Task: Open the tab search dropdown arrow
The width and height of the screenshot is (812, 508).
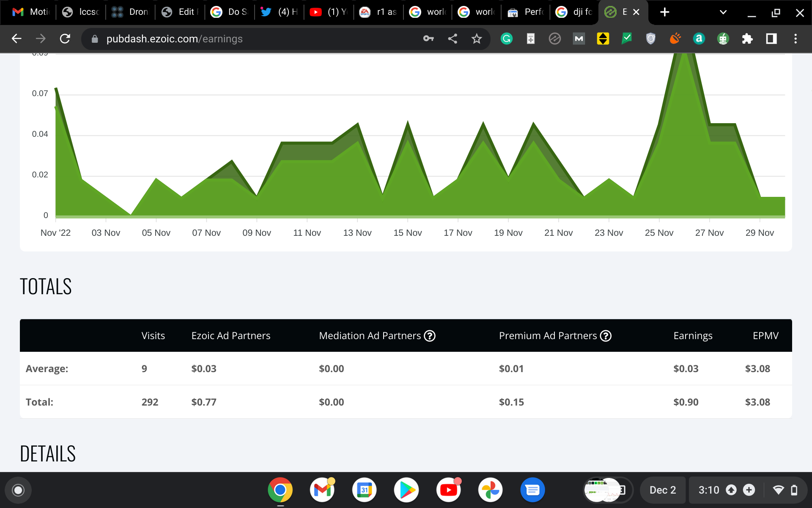Action: click(723, 12)
